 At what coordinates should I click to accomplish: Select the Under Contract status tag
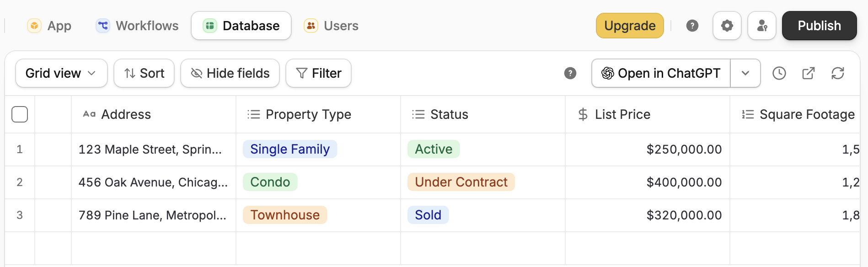click(x=461, y=182)
